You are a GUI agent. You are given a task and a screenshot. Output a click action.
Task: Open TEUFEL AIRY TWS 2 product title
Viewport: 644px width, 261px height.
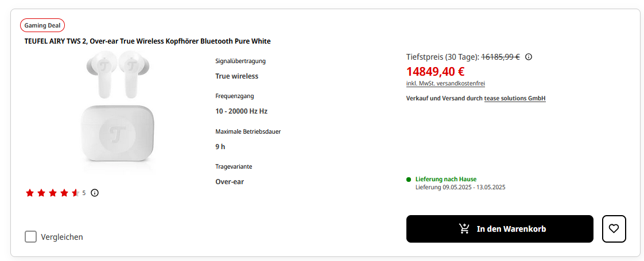coord(148,41)
